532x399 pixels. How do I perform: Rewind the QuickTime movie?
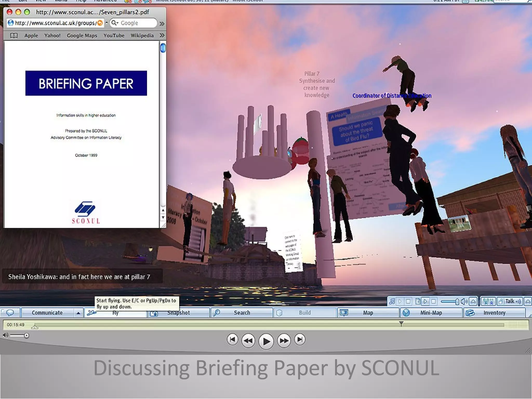[x=248, y=341]
